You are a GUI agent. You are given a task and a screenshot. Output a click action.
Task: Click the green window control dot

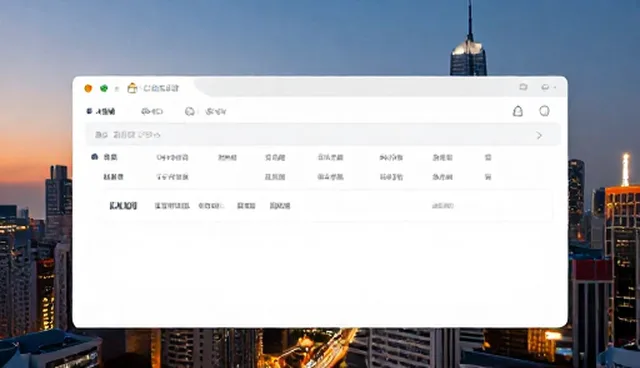click(104, 88)
